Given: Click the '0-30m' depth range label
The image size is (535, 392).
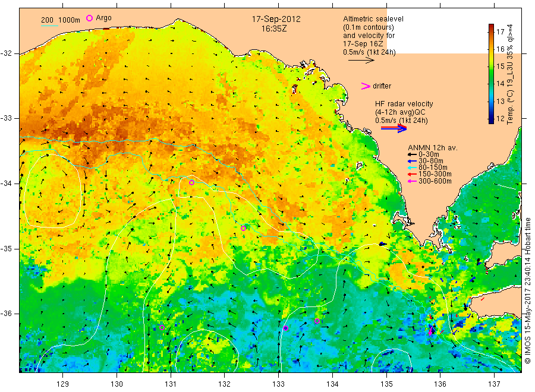Looking at the screenshot, I should [429, 154].
